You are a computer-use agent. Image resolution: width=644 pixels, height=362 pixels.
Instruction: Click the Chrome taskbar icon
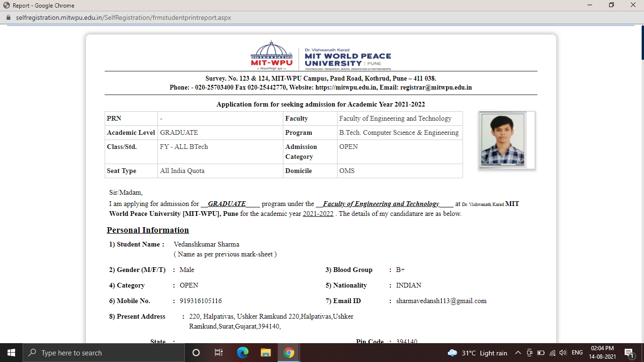tap(289, 353)
